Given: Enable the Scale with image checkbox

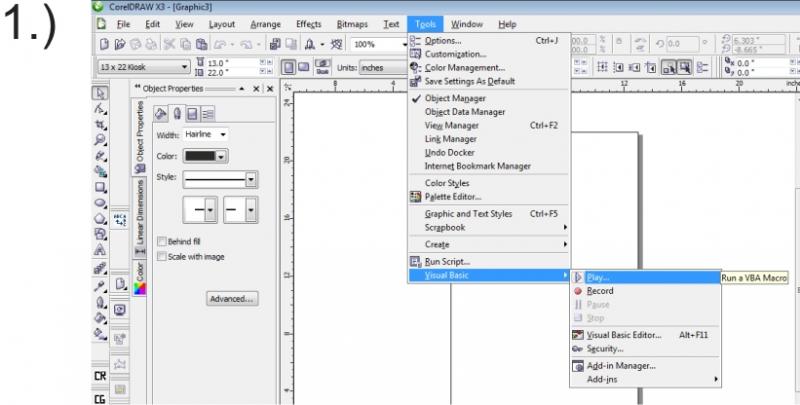Looking at the screenshot, I should tap(162, 257).
